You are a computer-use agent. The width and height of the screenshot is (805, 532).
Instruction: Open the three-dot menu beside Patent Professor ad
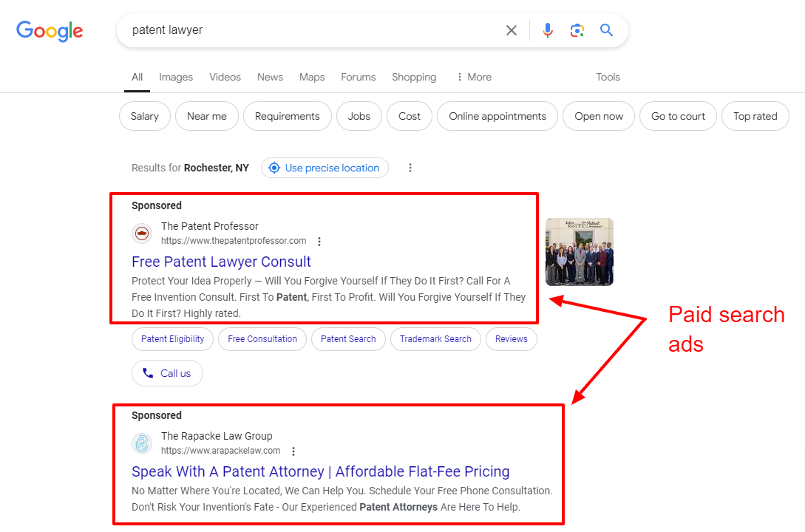[319, 241]
